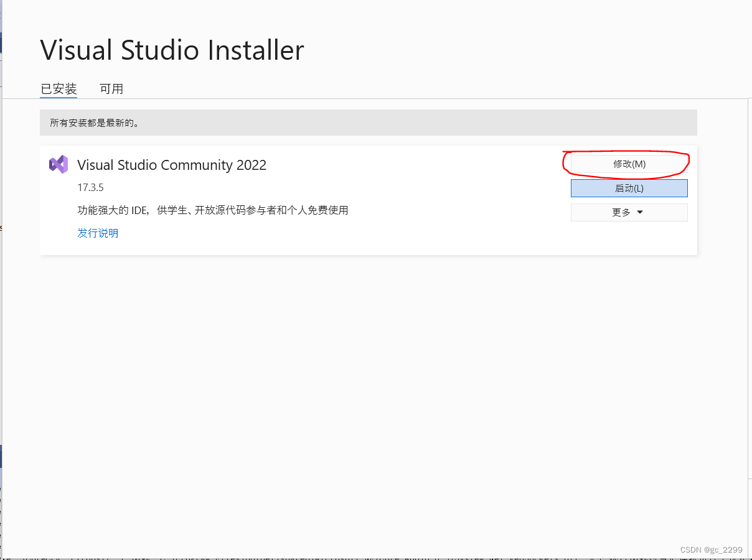
Task: Click the 功能强大的 IDE description text
Action: pos(213,210)
